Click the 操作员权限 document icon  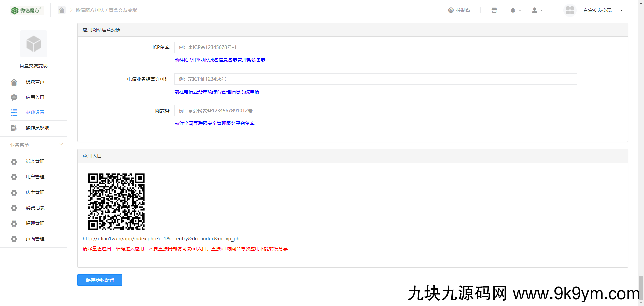pos(14,128)
